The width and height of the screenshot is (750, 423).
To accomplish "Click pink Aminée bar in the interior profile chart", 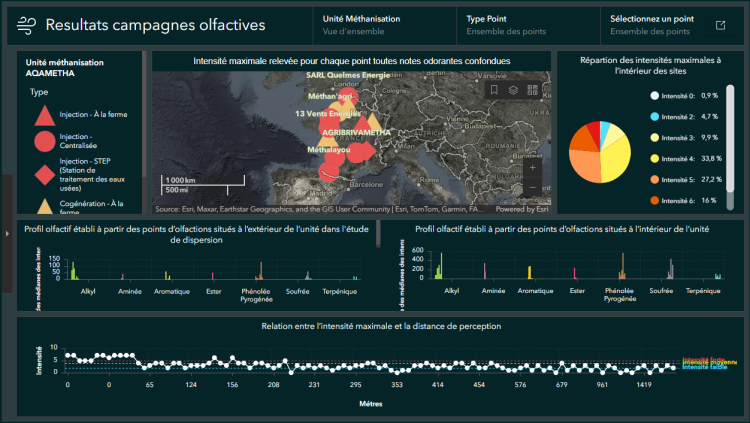I will (485, 271).
